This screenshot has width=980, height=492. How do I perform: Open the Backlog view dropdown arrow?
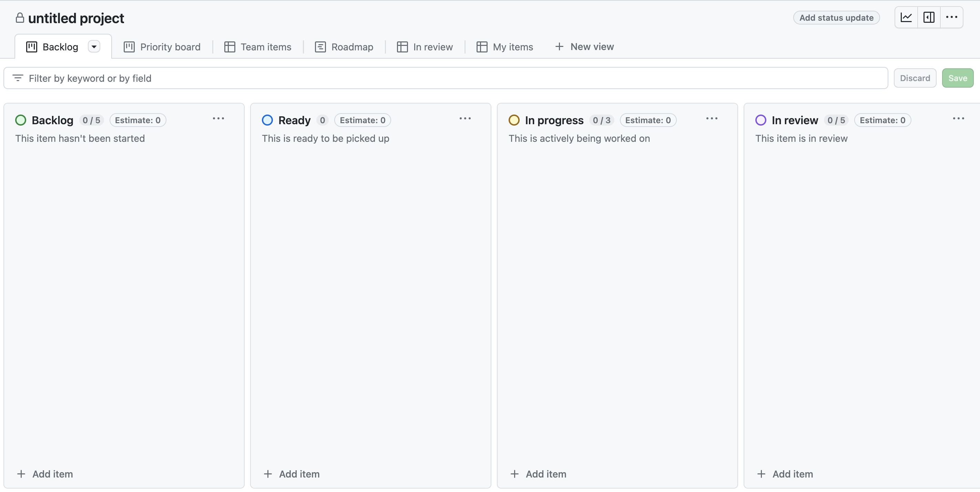pos(94,46)
